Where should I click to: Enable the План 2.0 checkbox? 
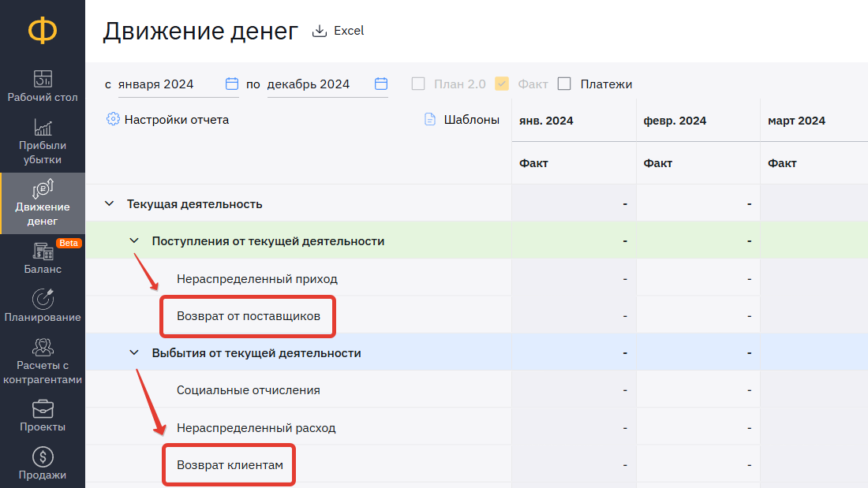[418, 84]
